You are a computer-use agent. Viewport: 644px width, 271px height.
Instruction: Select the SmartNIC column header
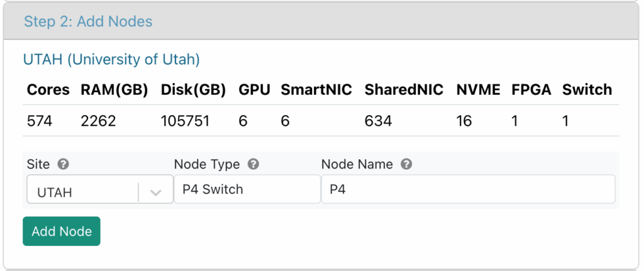pyautogui.click(x=316, y=89)
